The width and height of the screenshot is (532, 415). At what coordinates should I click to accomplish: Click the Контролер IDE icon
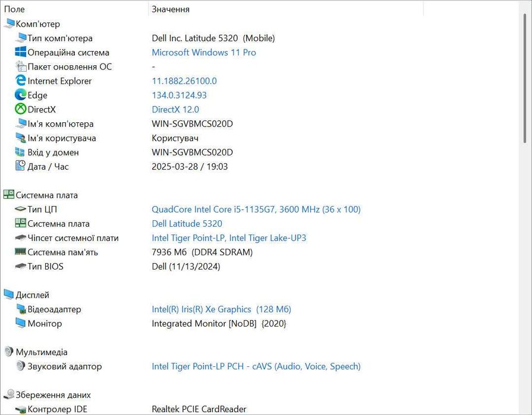point(21,409)
